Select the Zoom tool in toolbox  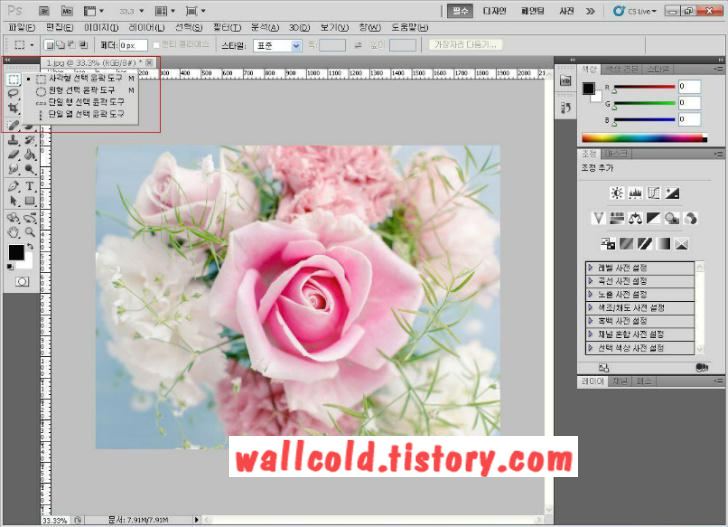[30, 232]
